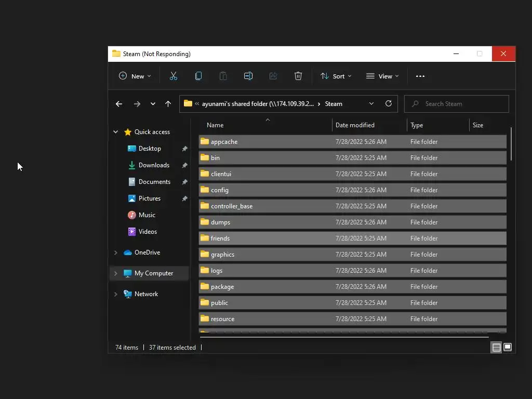Click the Pictures pin icon
The image size is (532, 399).
coord(184,198)
